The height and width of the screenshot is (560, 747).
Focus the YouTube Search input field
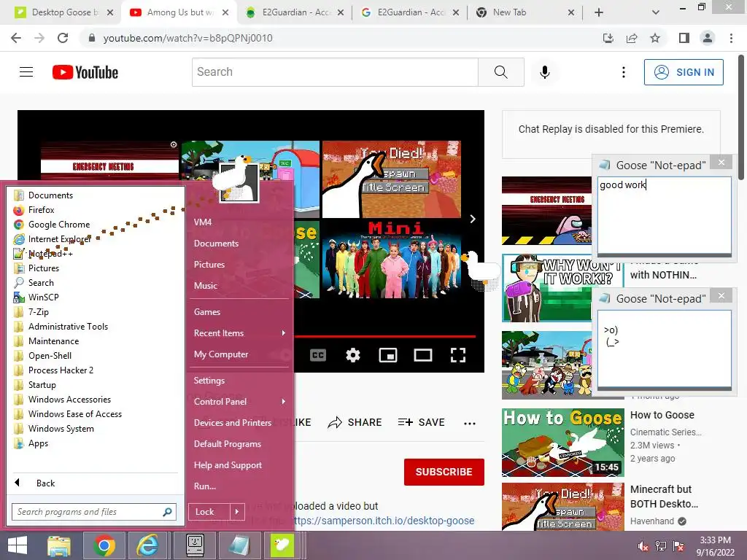(335, 72)
